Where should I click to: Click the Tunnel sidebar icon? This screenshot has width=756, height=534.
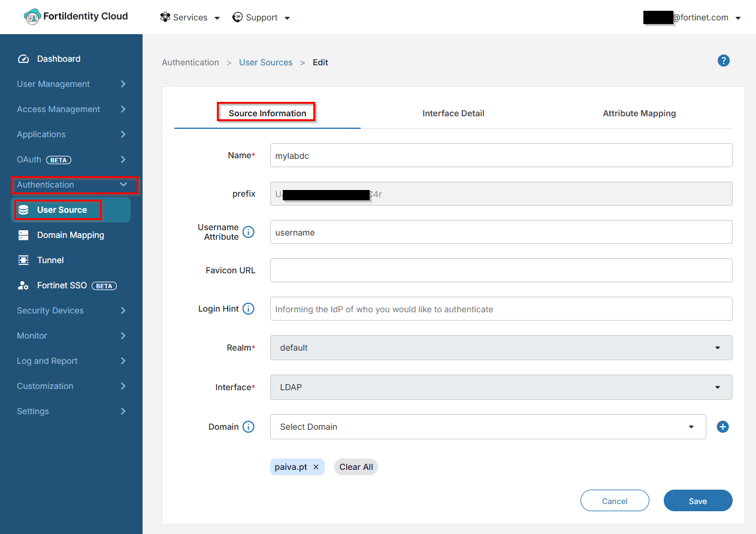click(x=23, y=260)
